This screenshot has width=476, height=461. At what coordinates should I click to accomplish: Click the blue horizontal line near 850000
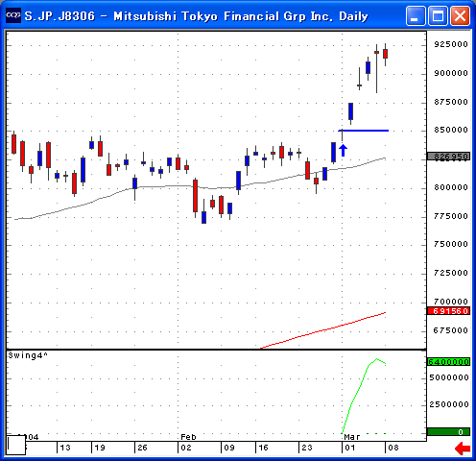tap(364, 131)
